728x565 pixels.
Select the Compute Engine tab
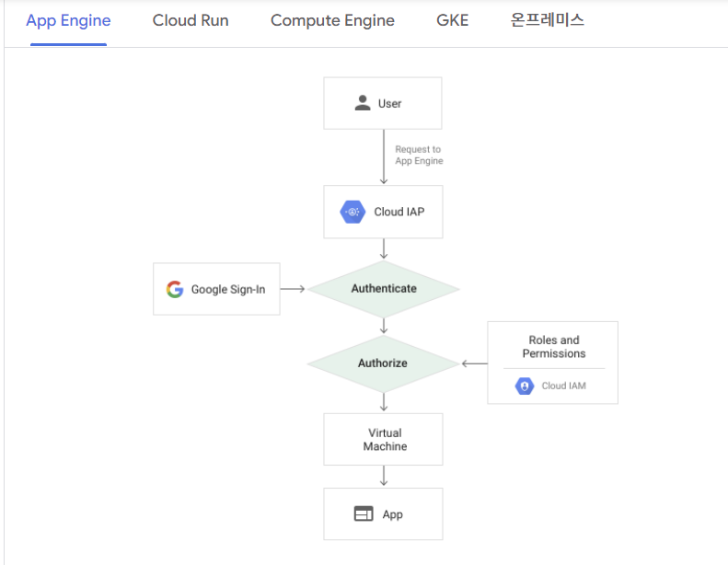click(x=332, y=20)
